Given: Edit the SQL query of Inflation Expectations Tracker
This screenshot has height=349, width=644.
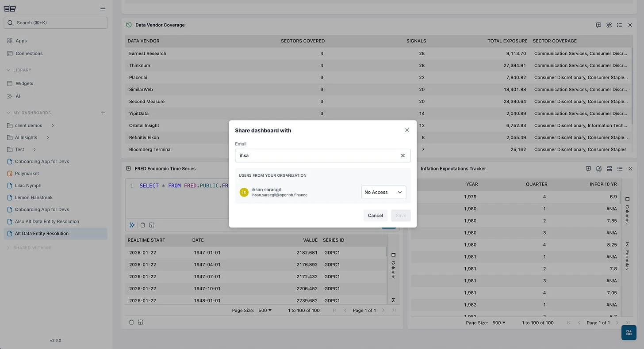Looking at the screenshot, I should coord(599,168).
